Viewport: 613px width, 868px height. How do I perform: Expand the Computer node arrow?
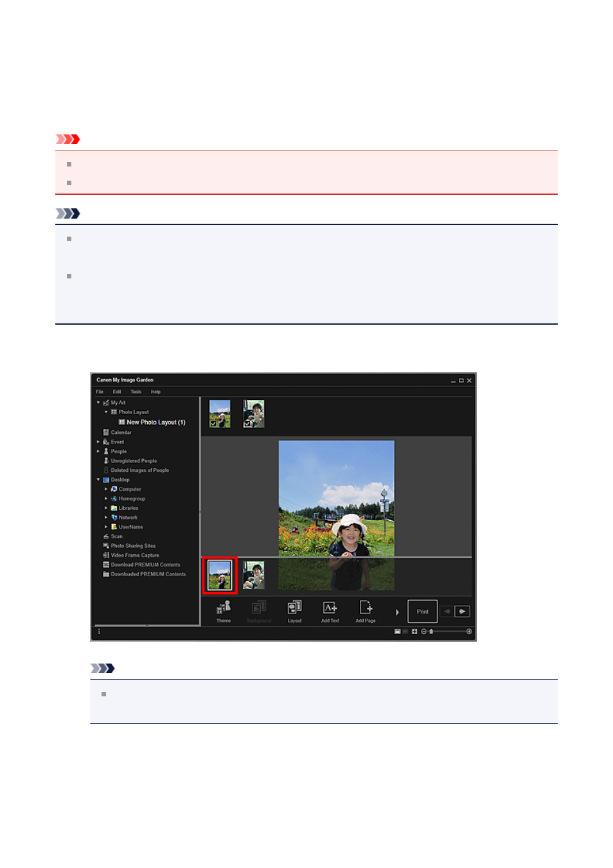tap(106, 489)
